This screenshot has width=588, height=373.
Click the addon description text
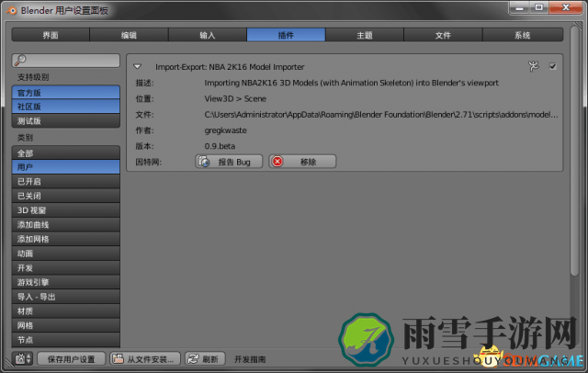pyautogui.click(x=351, y=83)
